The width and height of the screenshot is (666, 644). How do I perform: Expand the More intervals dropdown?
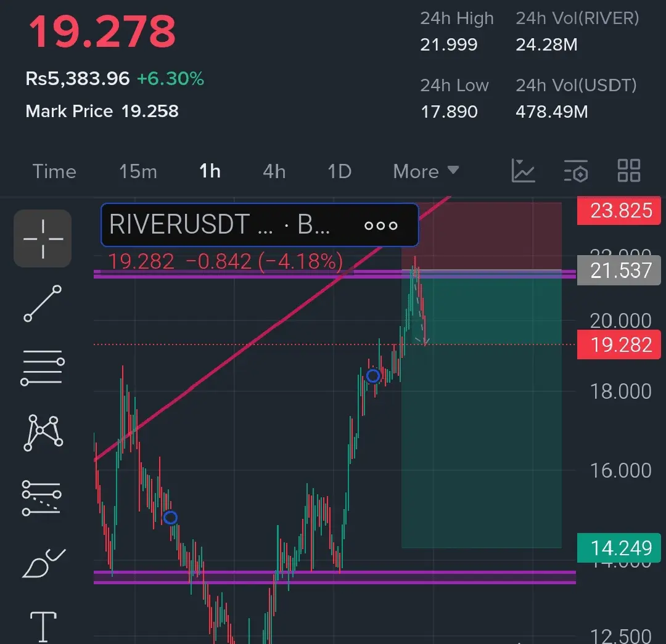coord(426,171)
